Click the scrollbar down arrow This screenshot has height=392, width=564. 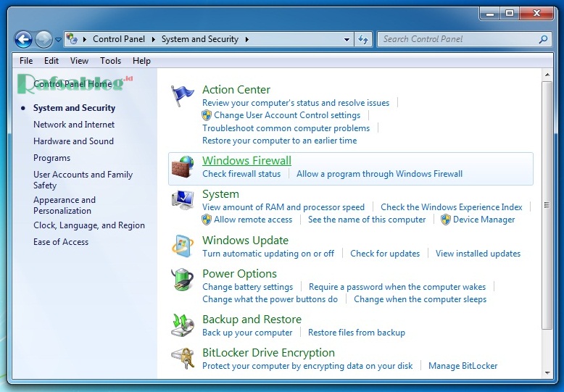pos(547,373)
